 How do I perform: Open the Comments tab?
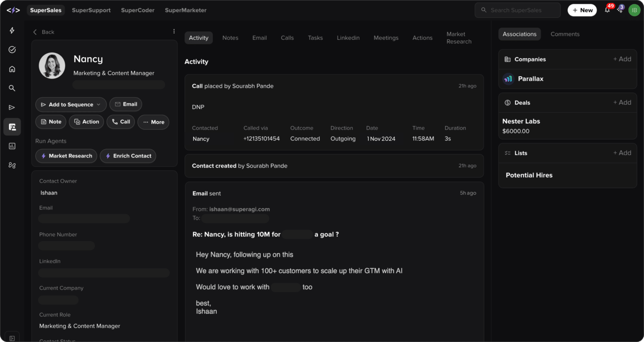coord(565,34)
